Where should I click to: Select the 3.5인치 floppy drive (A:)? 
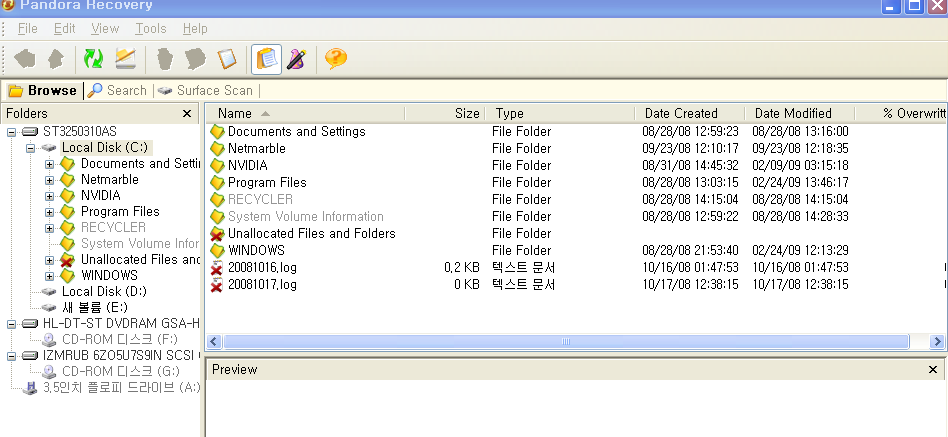click(121, 387)
